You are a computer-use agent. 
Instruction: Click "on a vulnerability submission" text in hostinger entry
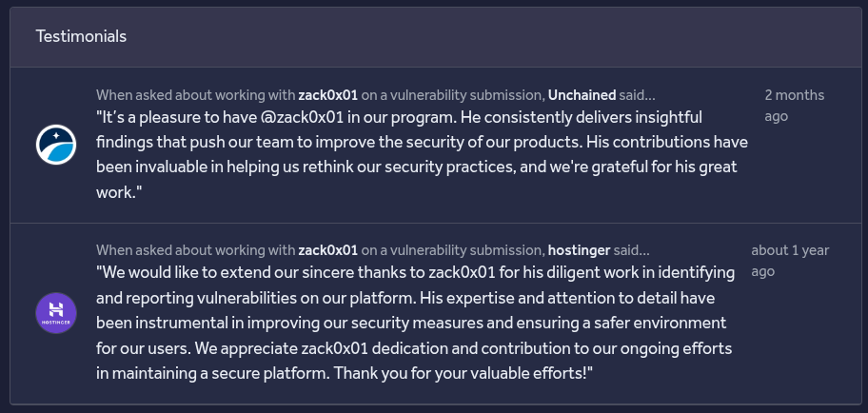[x=452, y=250]
